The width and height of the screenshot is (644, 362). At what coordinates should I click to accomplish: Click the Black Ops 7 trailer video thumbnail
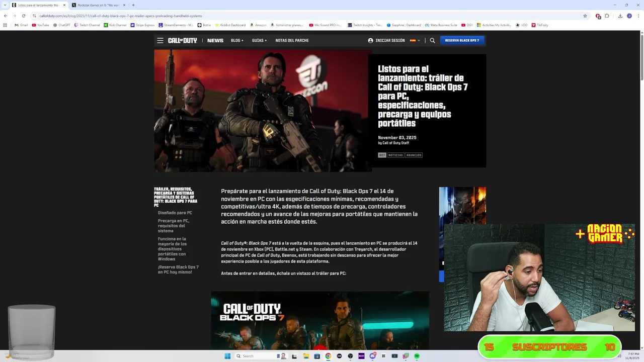tap(320, 320)
